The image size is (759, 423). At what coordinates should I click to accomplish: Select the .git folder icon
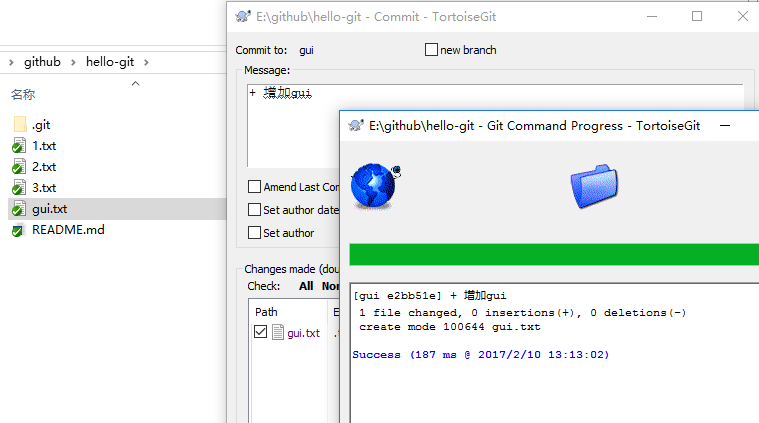click(x=20, y=124)
